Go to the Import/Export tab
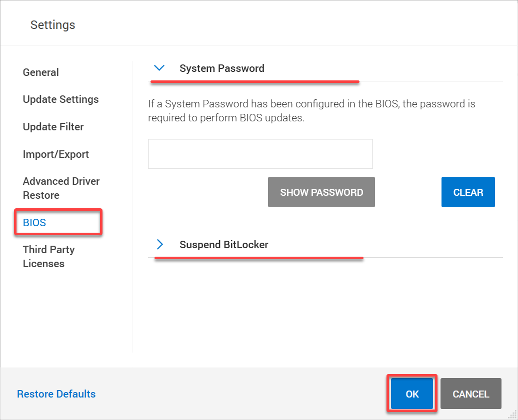The width and height of the screenshot is (518, 420). (56, 154)
